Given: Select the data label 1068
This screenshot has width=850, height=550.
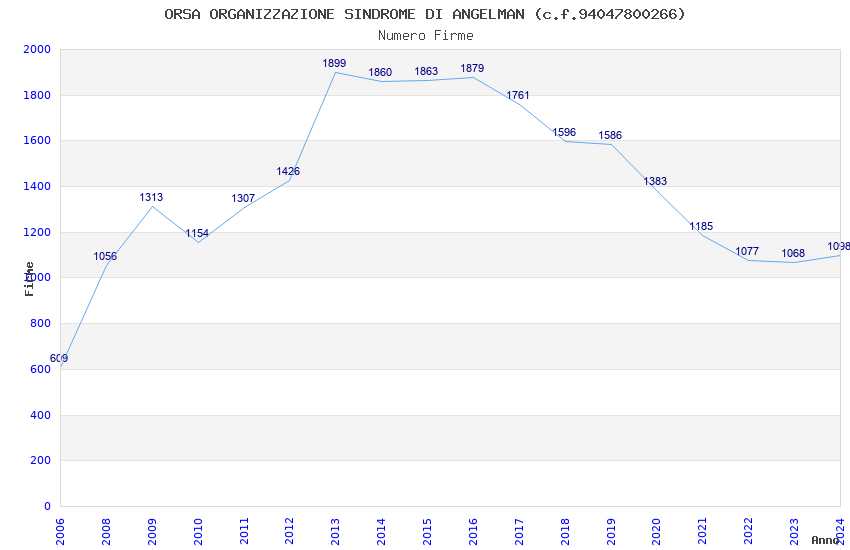Looking at the screenshot, I should 793,253.
